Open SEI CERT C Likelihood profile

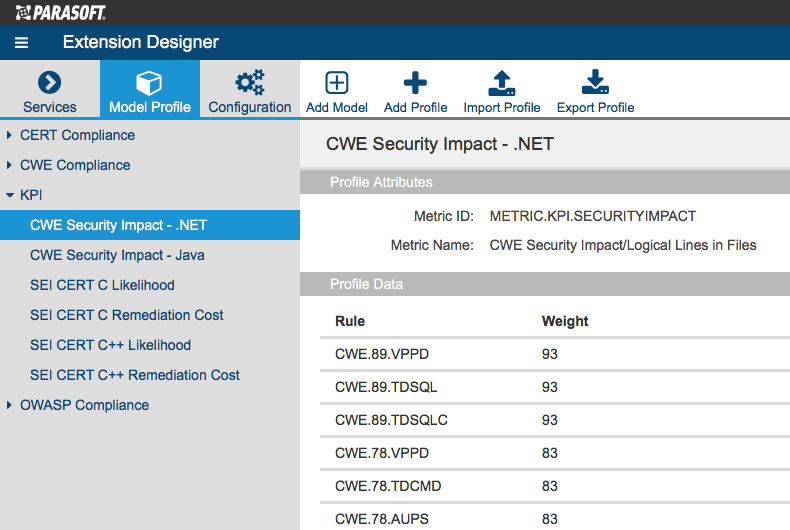(102, 285)
